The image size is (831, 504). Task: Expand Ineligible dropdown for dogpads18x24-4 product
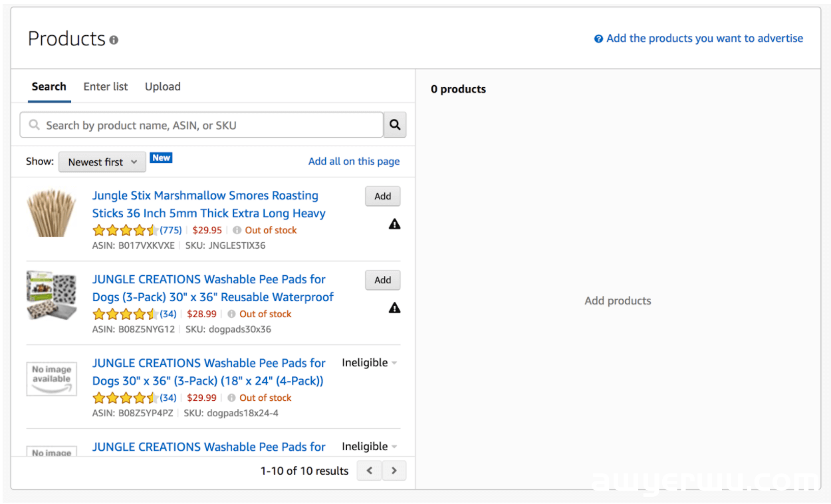370,363
